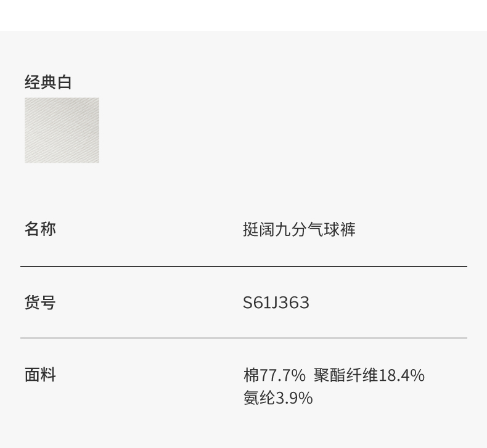Image resolution: width=487 pixels, height=448 pixels.
Task: Click the 聚酯纤维 fabric text
Action: 345,375
